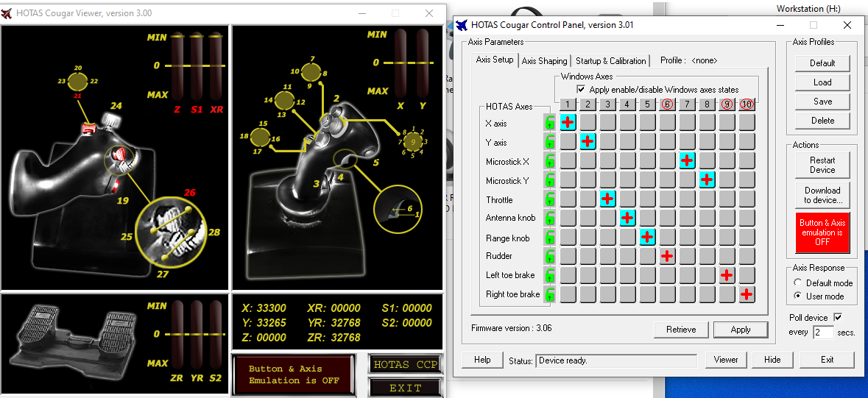Toggle the lock icon for Microstick X
Screen dimensions: 868x398
[549, 161]
